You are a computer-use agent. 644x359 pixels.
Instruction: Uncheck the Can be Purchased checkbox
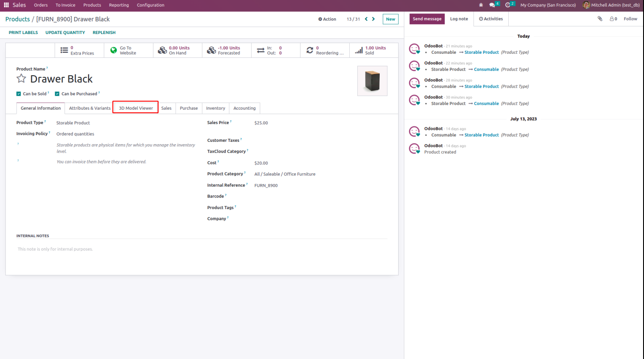[x=57, y=94]
